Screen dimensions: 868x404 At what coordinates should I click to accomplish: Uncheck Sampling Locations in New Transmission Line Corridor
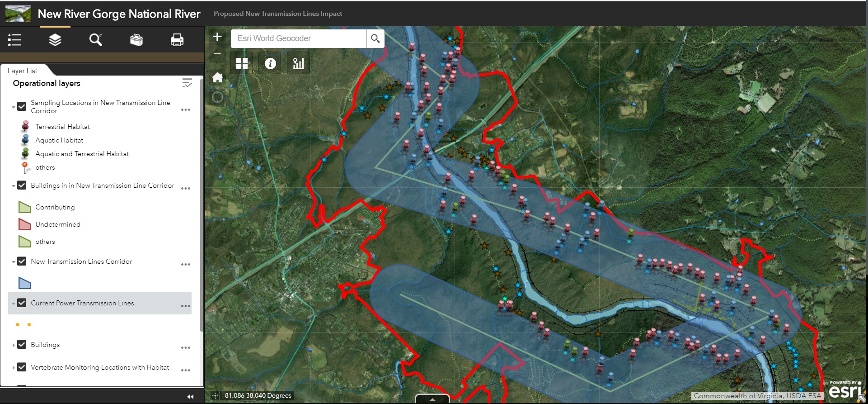click(22, 106)
